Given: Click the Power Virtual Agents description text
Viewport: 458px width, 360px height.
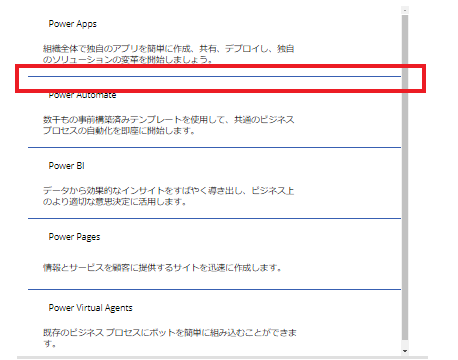Looking at the screenshot, I should pyautogui.click(x=170, y=338).
